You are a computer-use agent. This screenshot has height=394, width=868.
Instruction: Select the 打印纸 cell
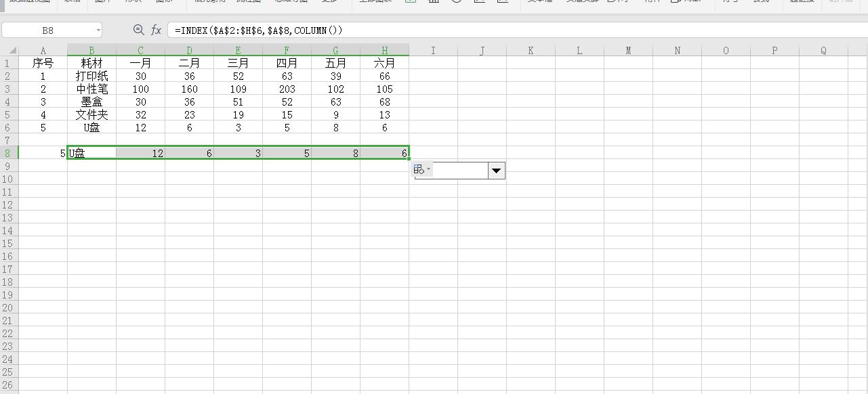pyautogui.click(x=92, y=76)
